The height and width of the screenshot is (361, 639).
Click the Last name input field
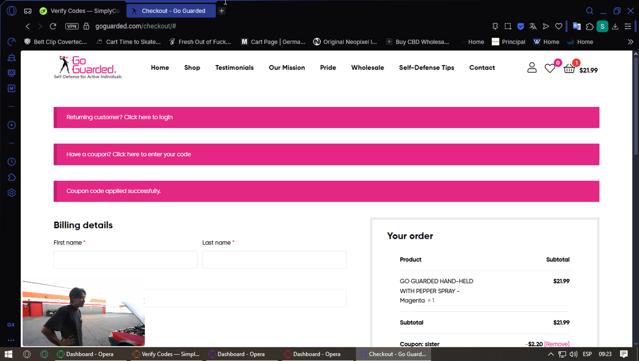coord(274,260)
